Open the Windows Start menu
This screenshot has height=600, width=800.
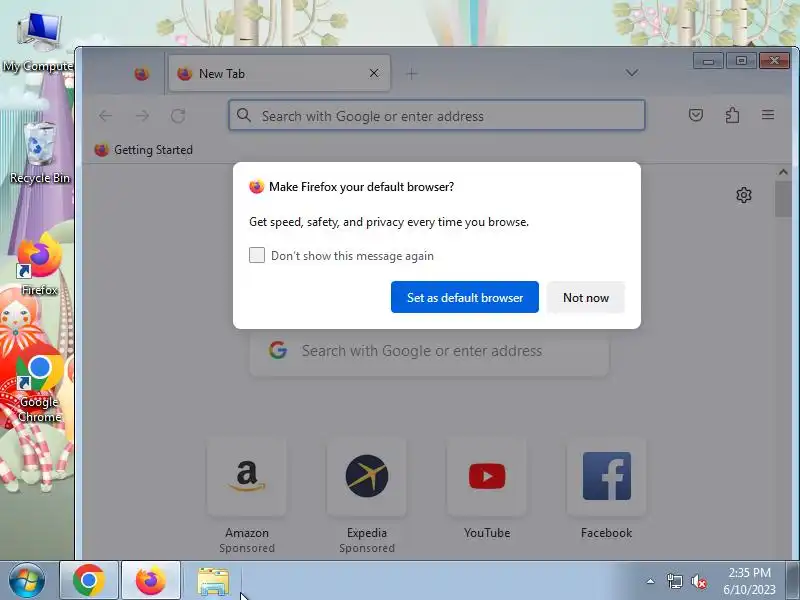click(x=27, y=581)
